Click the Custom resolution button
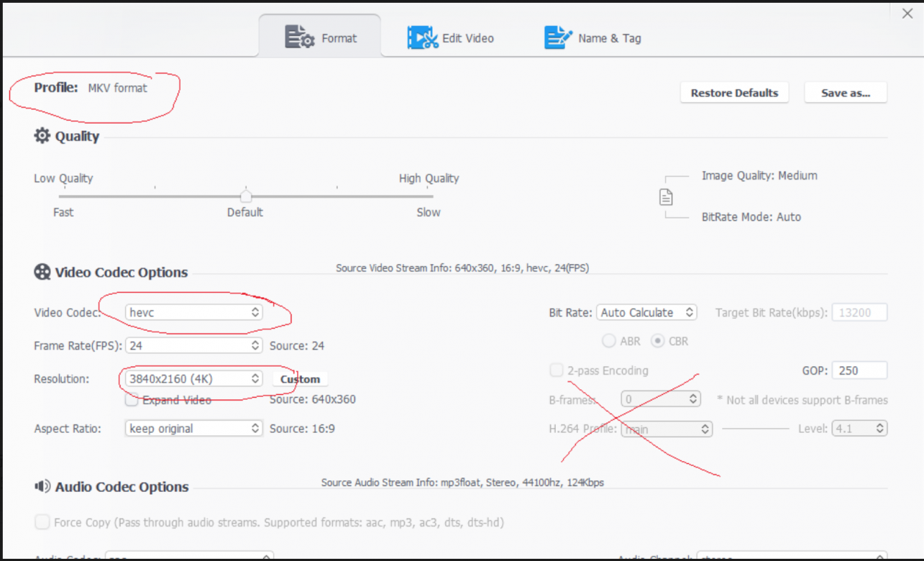924x561 pixels. click(x=300, y=379)
